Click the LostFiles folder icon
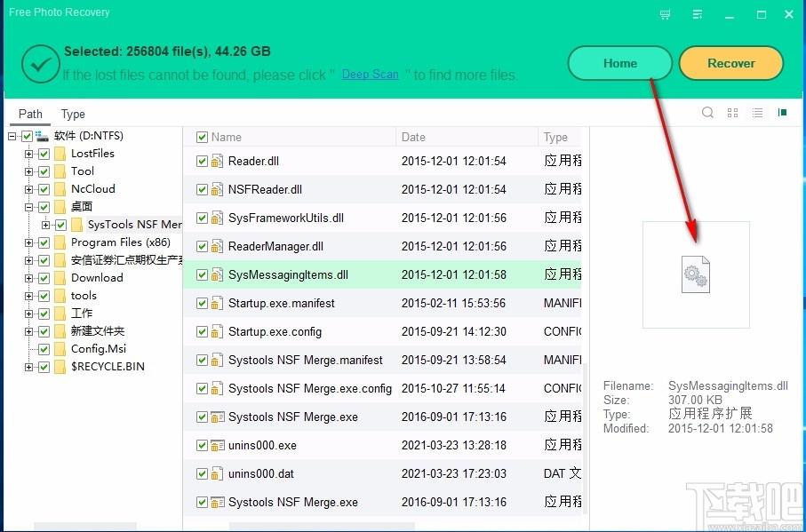Viewport: 806px width, 532px height. coord(60,154)
